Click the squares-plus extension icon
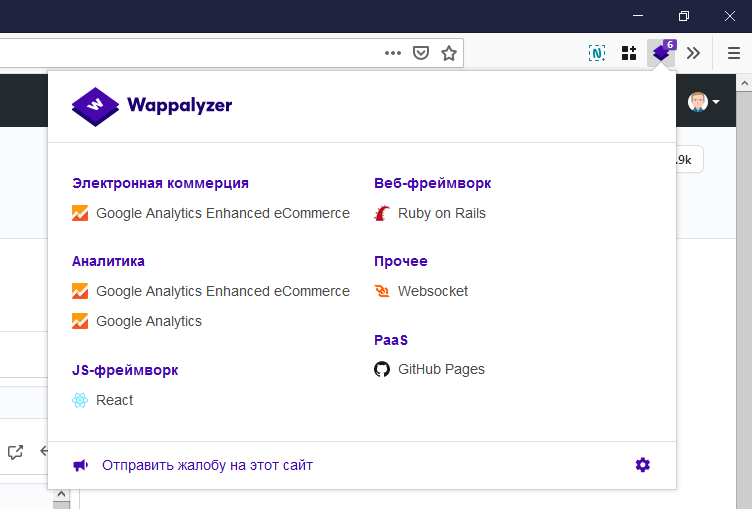Viewport: 752px width, 509px height. tap(629, 53)
